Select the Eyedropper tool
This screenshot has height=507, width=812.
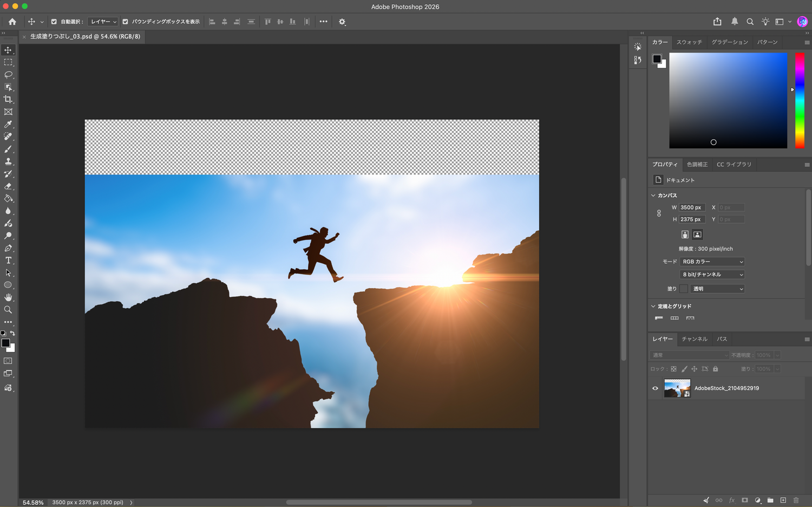tap(8, 124)
